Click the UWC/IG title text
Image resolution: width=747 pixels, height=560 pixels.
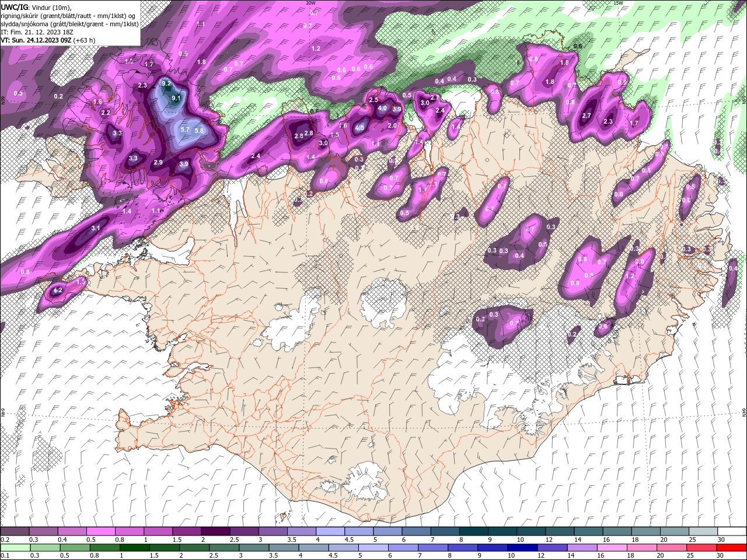(15, 7)
